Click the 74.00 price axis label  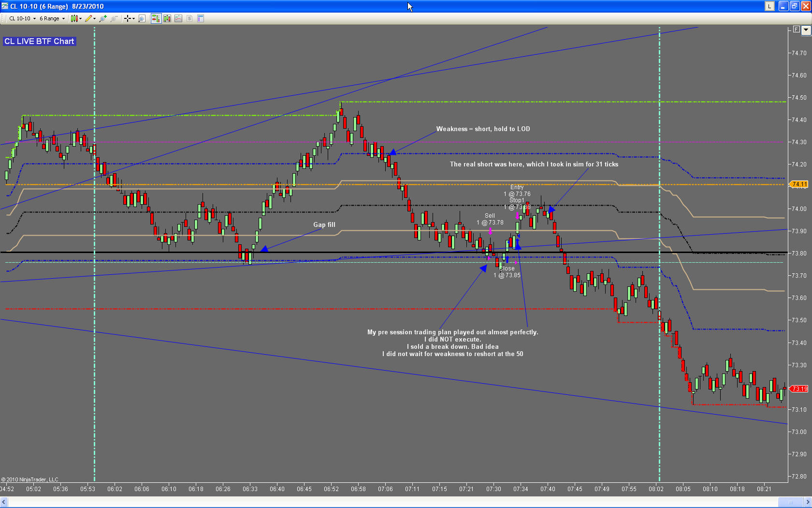click(x=799, y=209)
